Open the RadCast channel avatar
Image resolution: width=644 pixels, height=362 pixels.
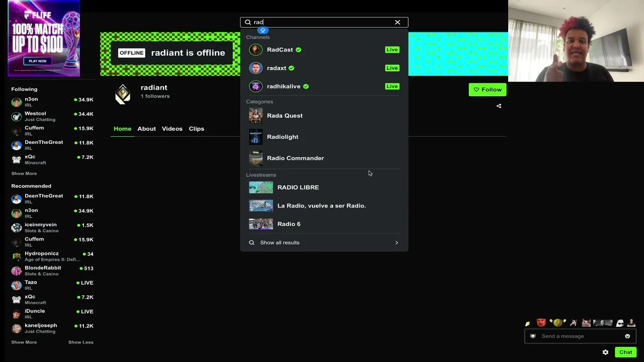pos(256,50)
